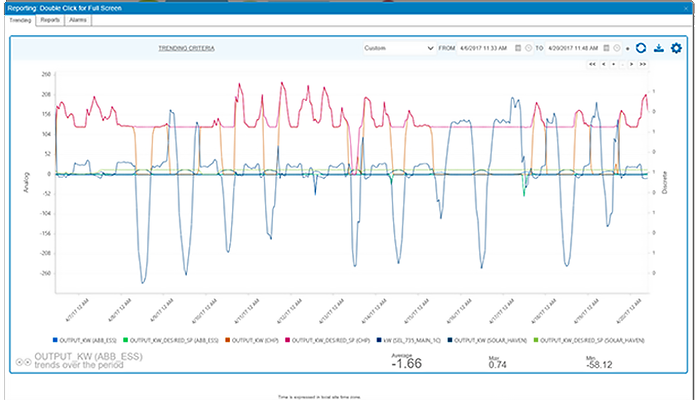Open the TO time clock picker

(617, 48)
